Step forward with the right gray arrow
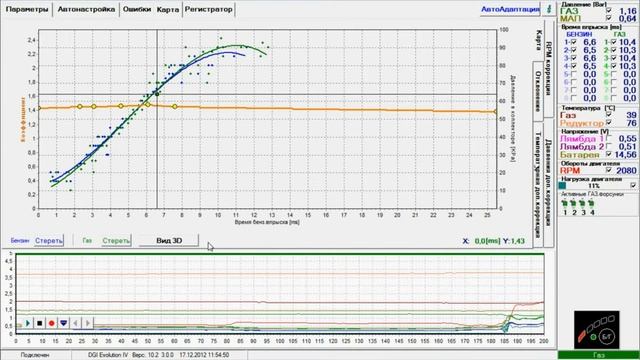The height and width of the screenshot is (360, 640). coord(87,323)
